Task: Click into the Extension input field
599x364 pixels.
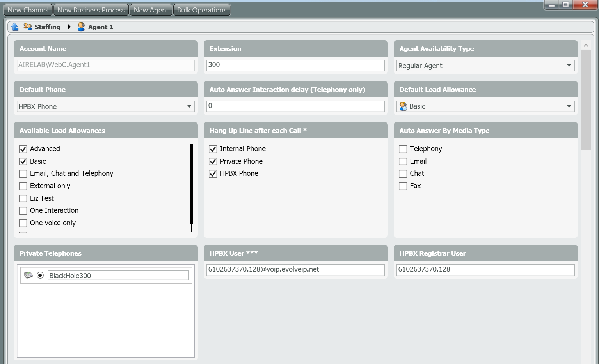Action: (295, 65)
